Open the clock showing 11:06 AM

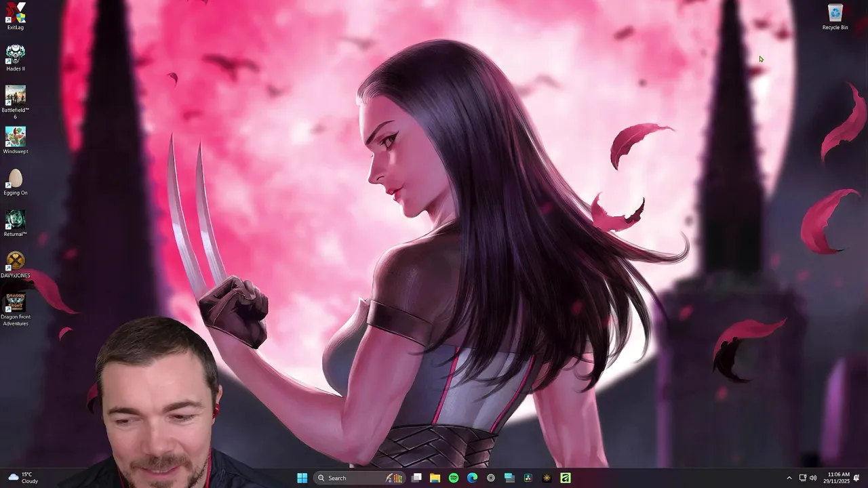point(836,478)
